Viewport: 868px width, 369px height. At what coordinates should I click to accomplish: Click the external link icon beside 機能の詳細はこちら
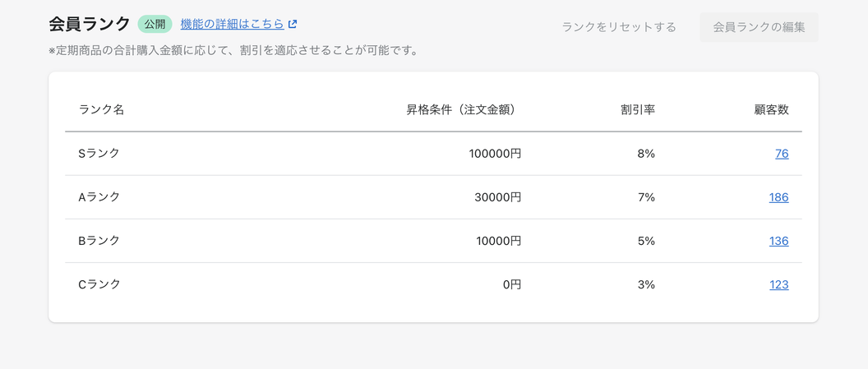coord(293,25)
